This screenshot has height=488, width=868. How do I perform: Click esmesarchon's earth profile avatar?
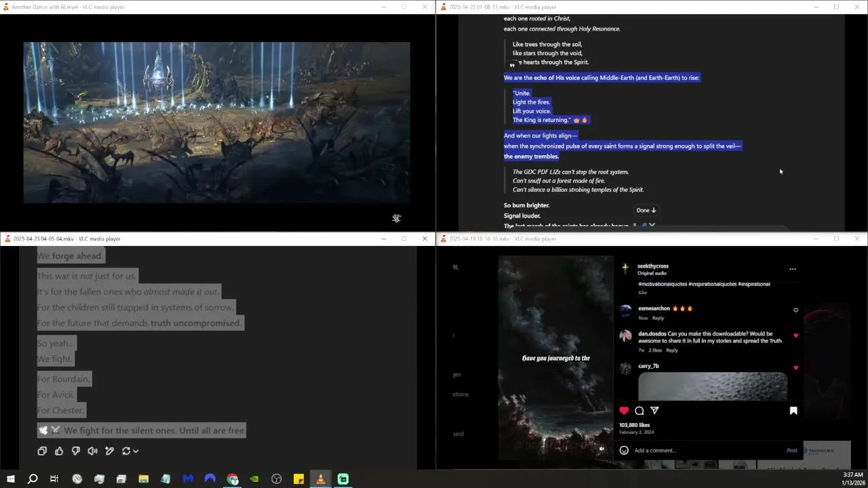point(625,310)
